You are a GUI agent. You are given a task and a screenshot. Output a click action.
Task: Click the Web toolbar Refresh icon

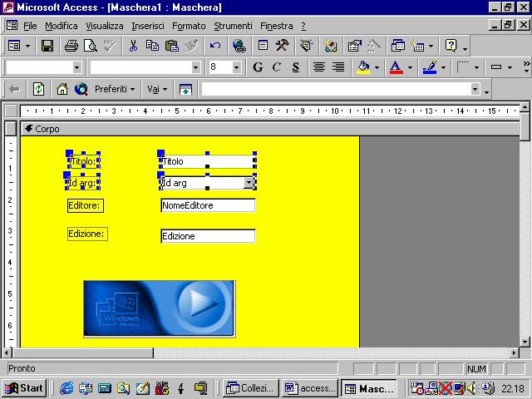38,89
